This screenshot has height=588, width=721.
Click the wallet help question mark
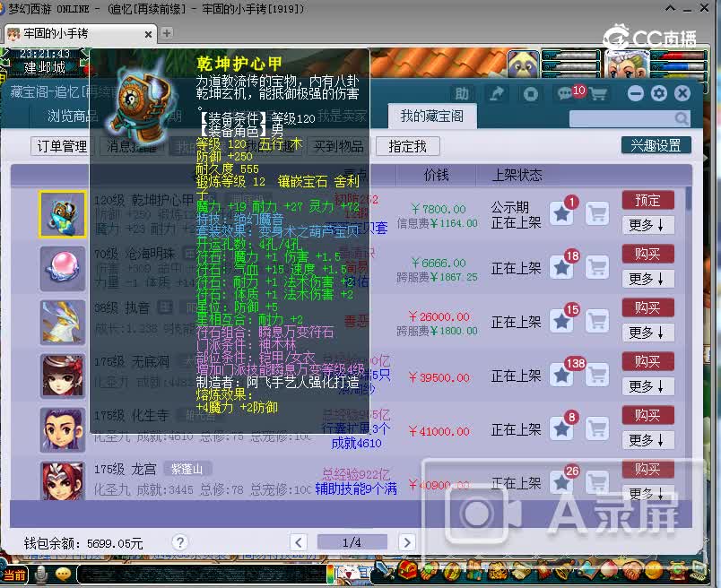click(x=179, y=542)
